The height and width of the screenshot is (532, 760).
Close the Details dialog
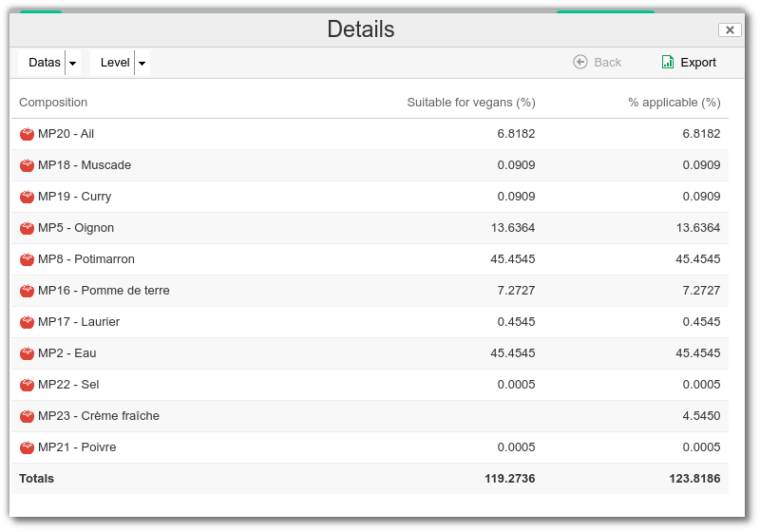(x=730, y=29)
